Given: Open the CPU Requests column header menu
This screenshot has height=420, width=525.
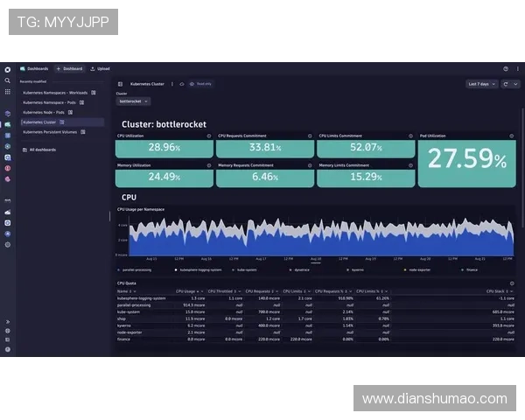Looking at the screenshot, I should pos(277,291).
